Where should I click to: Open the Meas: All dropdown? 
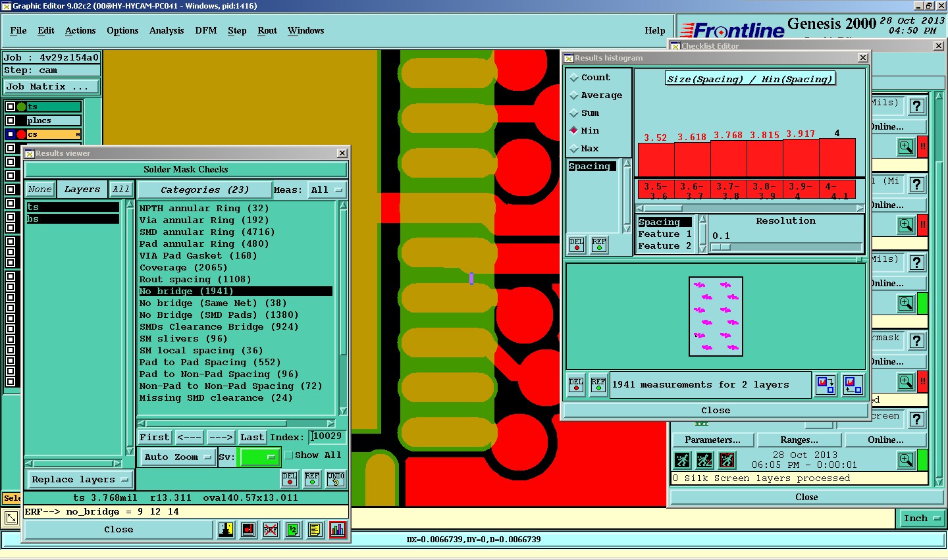click(x=327, y=190)
